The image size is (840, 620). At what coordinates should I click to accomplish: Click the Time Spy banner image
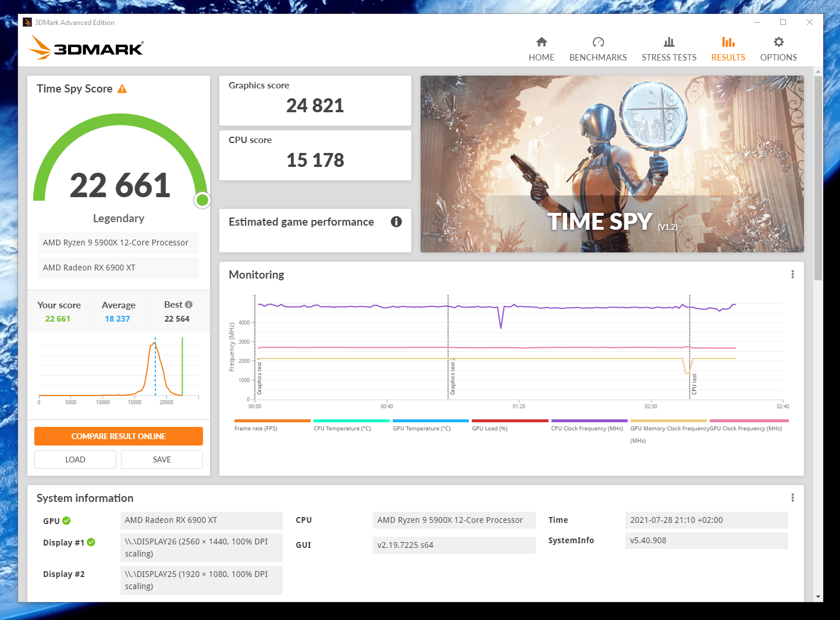click(612, 164)
